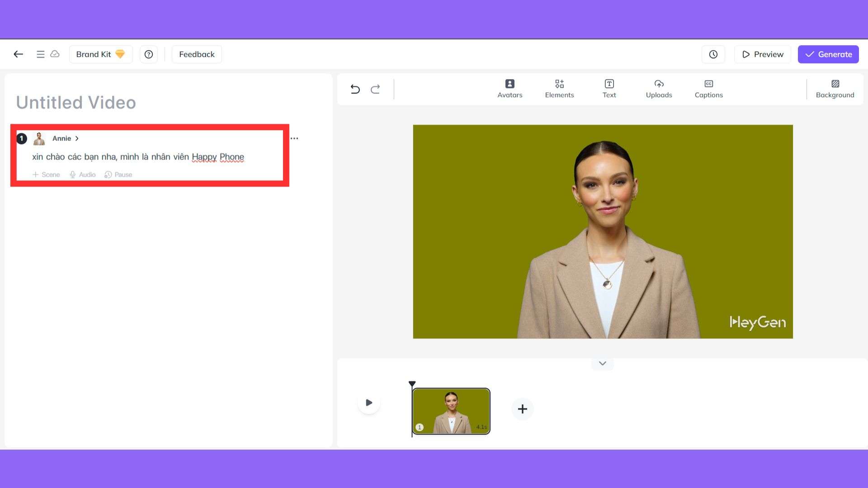Play the timeline video
The height and width of the screenshot is (488, 868).
tap(369, 402)
